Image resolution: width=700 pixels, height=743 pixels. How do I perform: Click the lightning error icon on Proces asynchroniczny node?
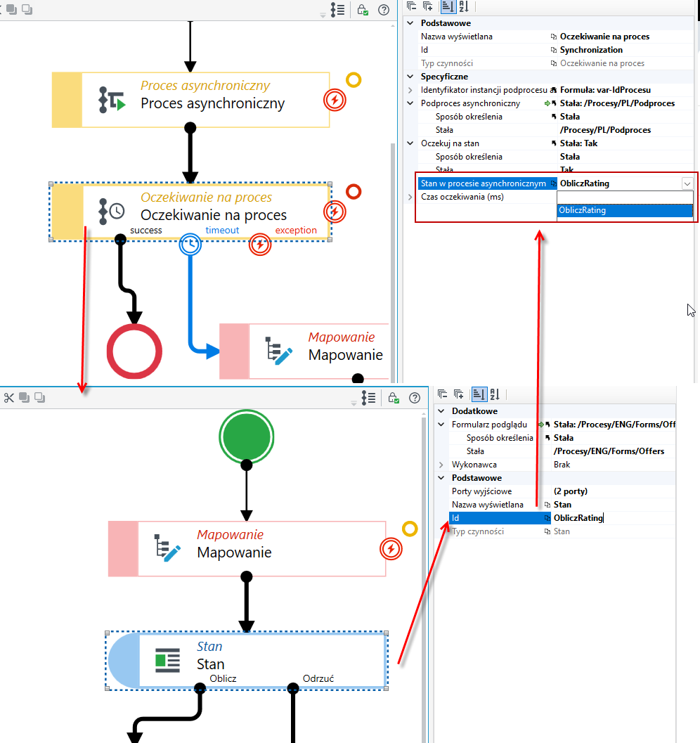coord(335,100)
